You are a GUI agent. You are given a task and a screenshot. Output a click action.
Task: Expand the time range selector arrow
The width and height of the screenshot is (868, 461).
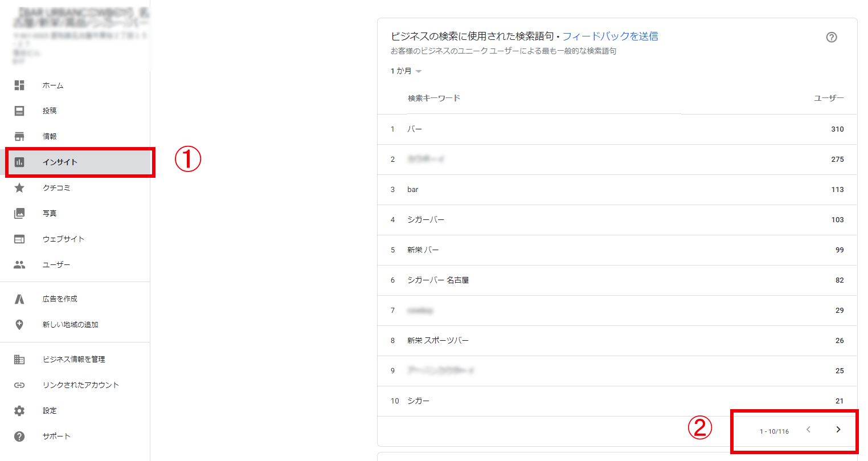419,71
